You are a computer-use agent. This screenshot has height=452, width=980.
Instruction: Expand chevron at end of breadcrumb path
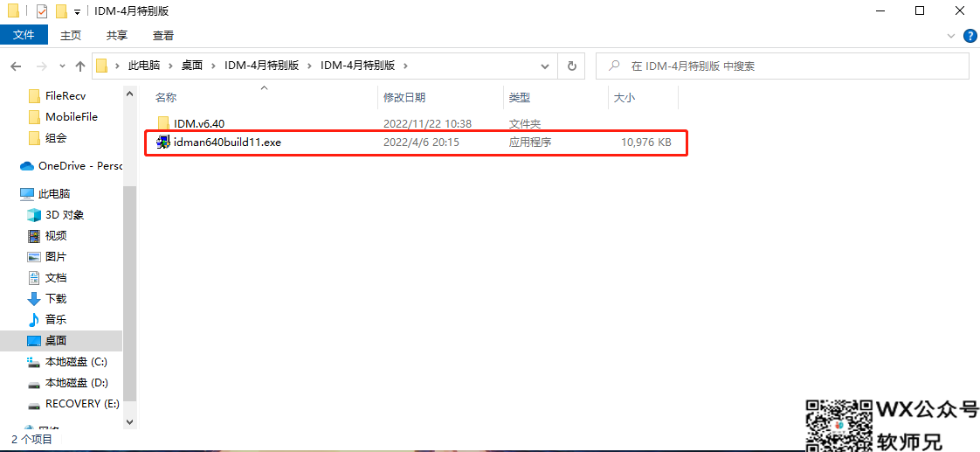coord(405,66)
